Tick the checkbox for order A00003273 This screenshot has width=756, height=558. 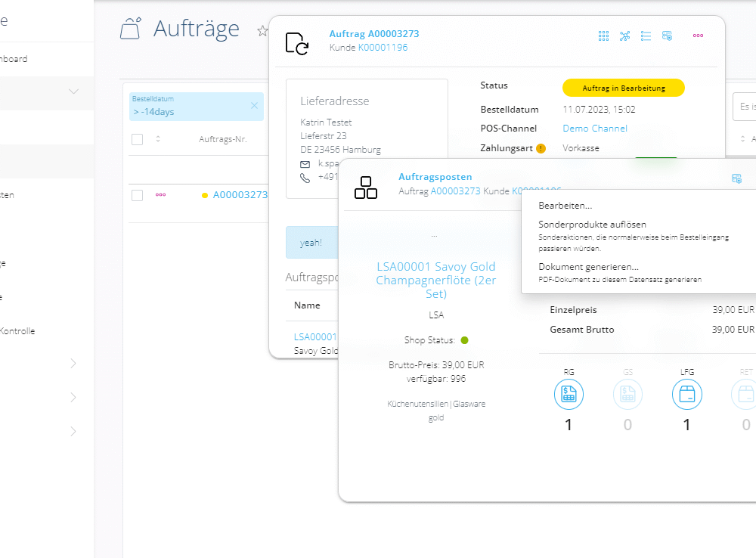(138, 195)
